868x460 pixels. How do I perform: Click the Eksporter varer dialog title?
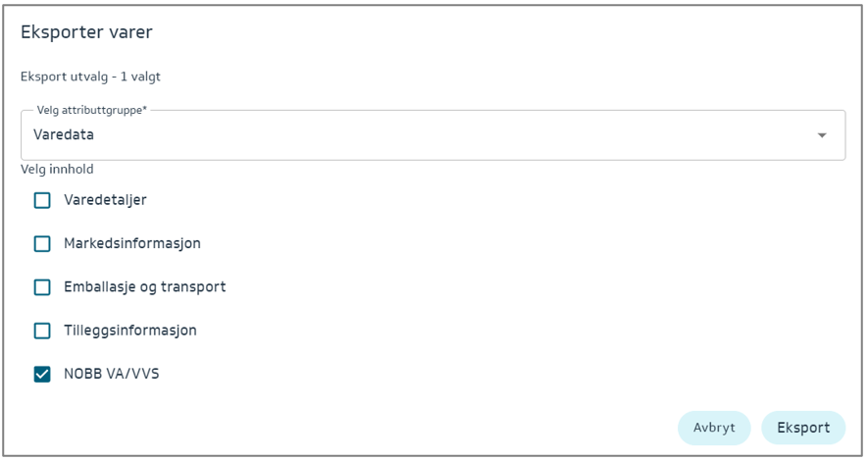(x=86, y=32)
